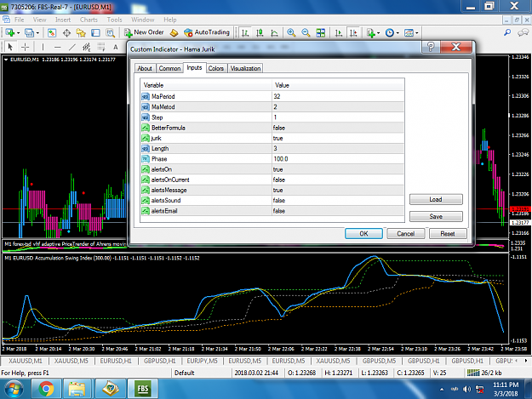
Task: Toggle the Chart Shift icon
Action: tap(353, 32)
